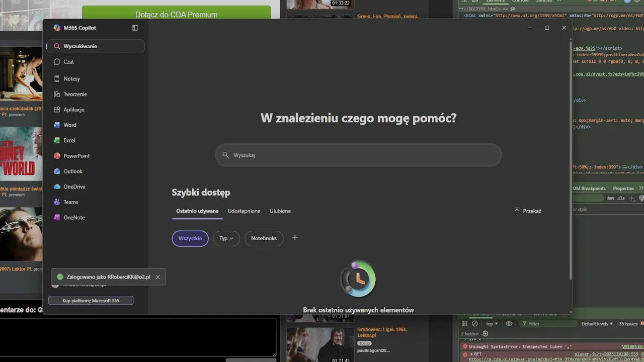The width and height of the screenshot is (644, 362).
Task: Switch to the 'Ostatnio używane' tab
Action: pyautogui.click(x=197, y=211)
